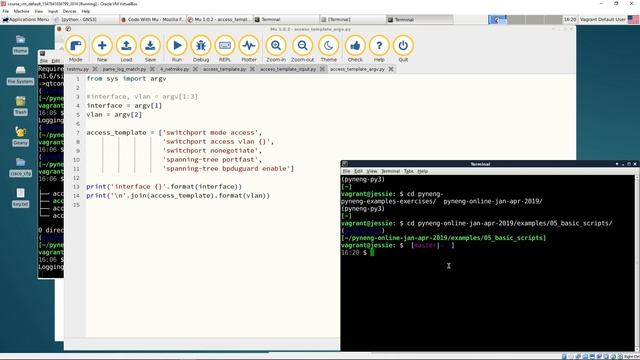Screen dimensions: 640x360
Task: Click Edit menu in background terminal window
Action: 56,61
